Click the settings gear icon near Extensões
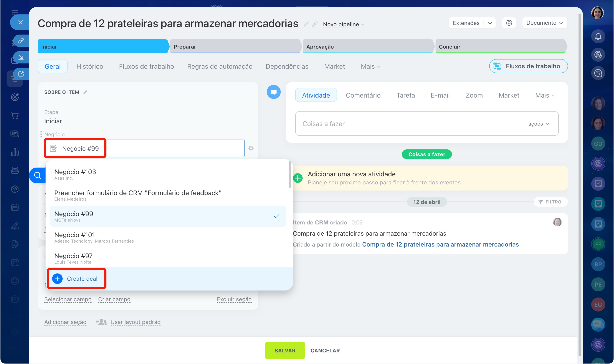The image size is (614, 364). pyautogui.click(x=509, y=23)
